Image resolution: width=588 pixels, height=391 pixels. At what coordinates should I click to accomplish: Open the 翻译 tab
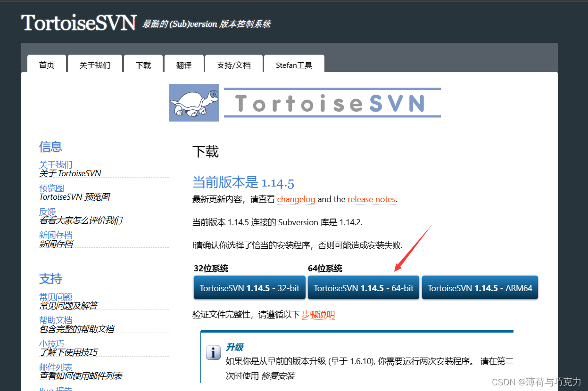[184, 65]
